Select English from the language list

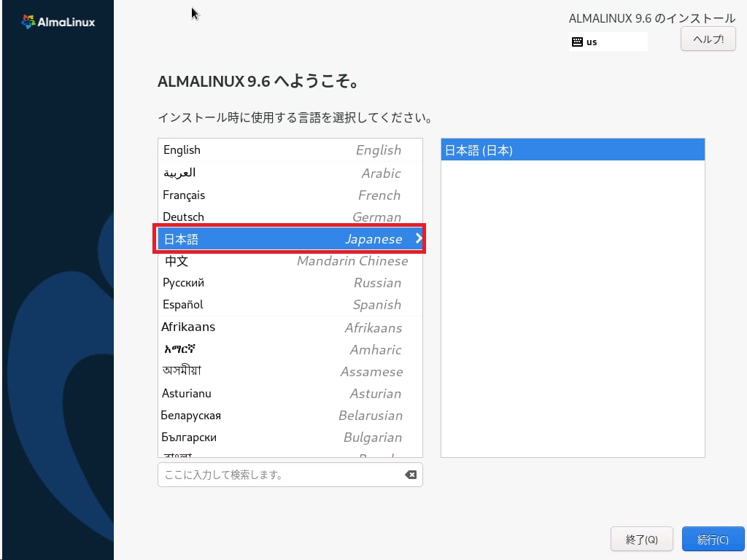point(290,150)
